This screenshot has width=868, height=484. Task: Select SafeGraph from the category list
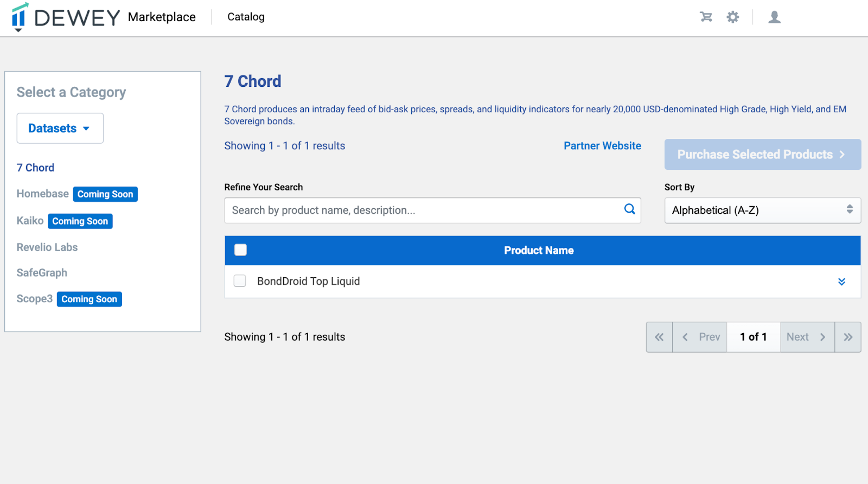coord(42,272)
